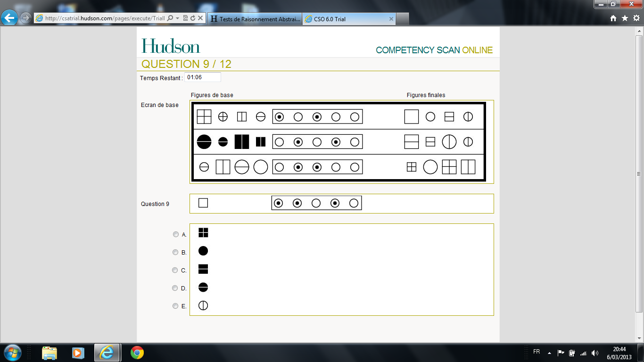
Task: Launch Google Chrome from the taskbar
Action: point(137,353)
